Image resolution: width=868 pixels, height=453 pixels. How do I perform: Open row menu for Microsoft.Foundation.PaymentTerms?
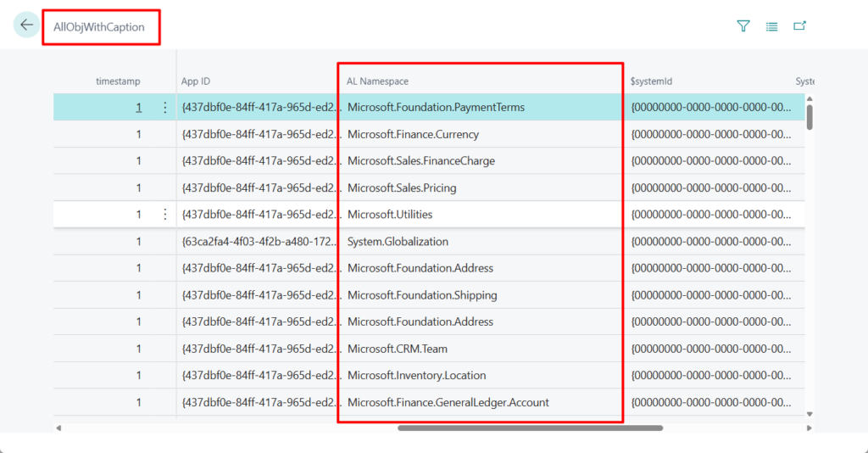pos(164,108)
